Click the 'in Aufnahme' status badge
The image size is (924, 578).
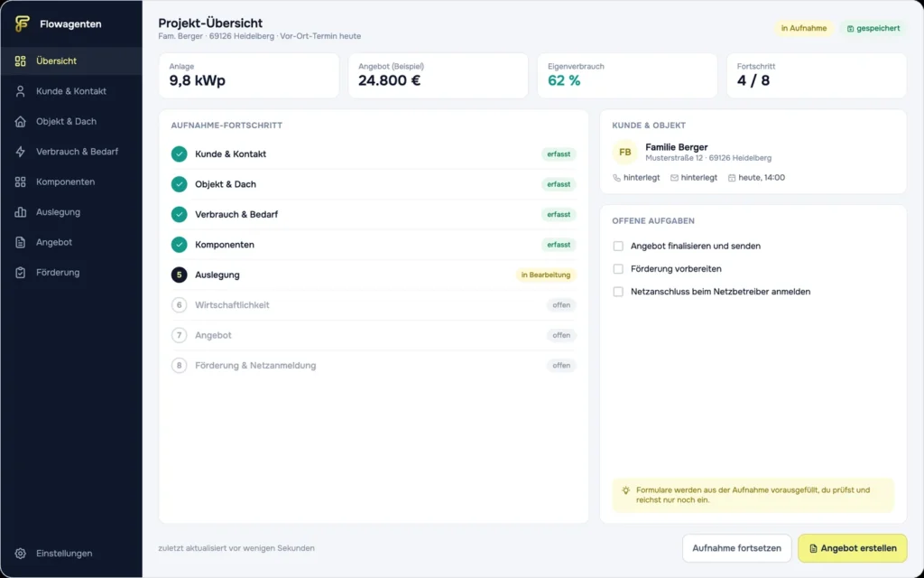(804, 28)
